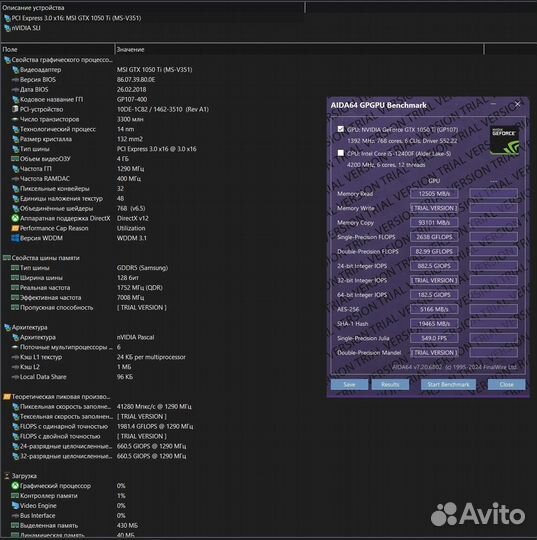Click the PCI-устройство row icon
Image resolution: width=537 pixels, height=540 pixels.
pos(15,110)
